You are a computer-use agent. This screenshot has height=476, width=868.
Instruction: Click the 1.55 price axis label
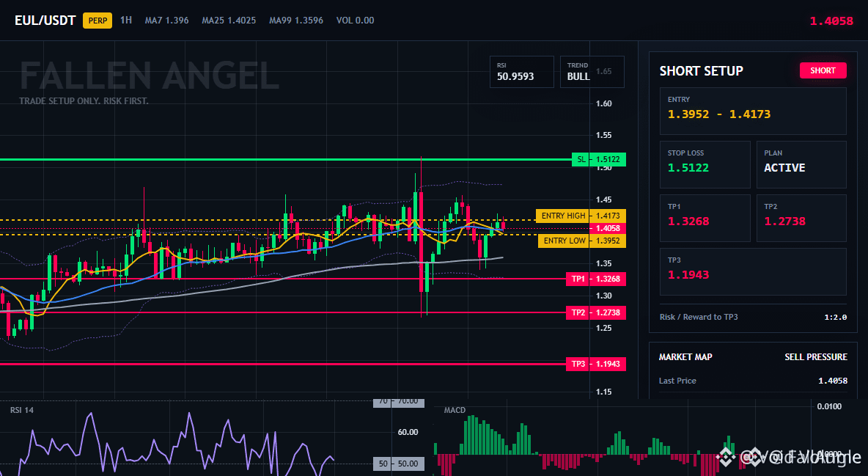(603, 135)
